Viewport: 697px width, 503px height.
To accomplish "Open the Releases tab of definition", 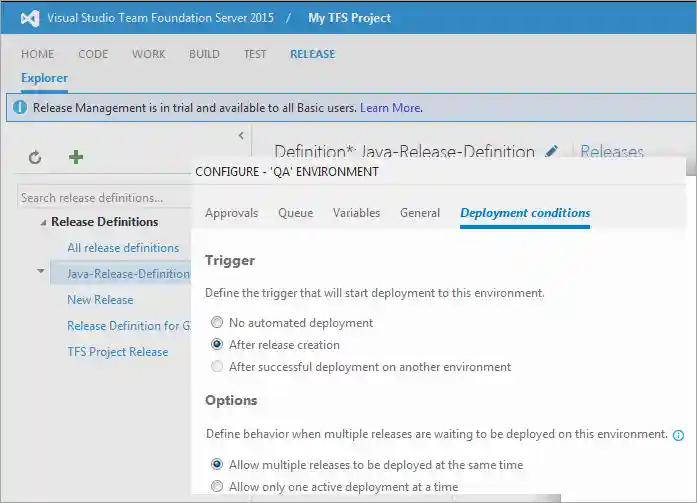I will [x=612, y=152].
